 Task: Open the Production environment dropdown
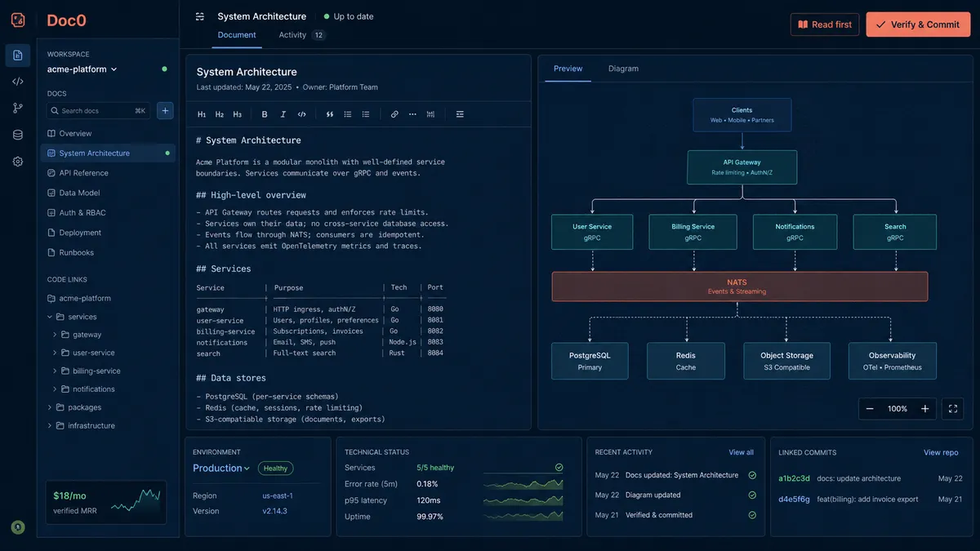[x=221, y=469]
